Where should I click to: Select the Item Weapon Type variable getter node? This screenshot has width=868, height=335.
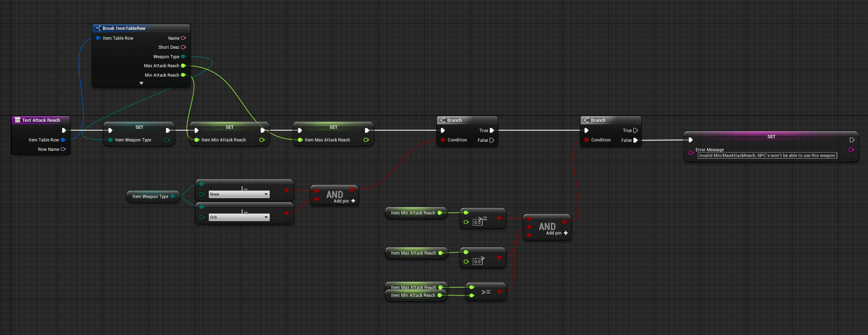pos(150,196)
